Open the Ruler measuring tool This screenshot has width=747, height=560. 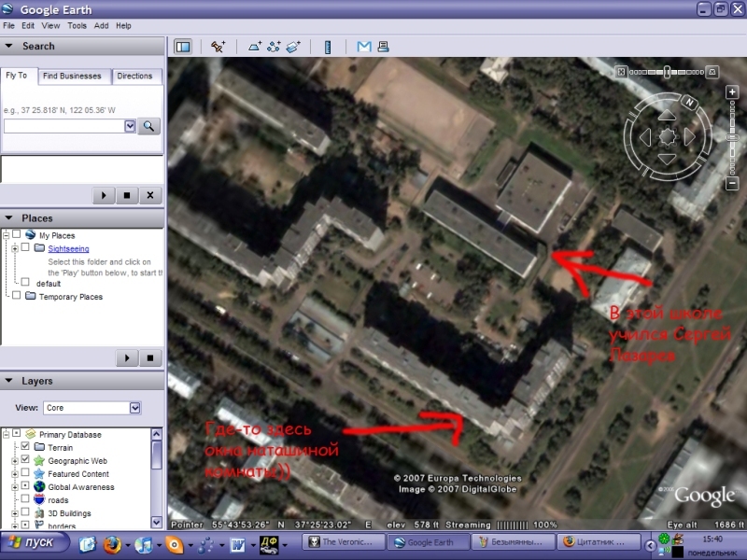coord(328,46)
